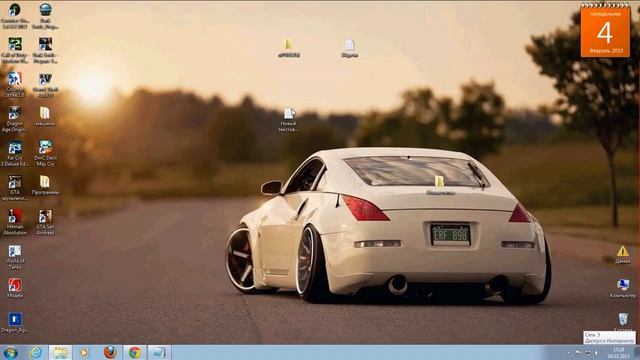
Task: Open Google Chrome from the taskbar
Action: tap(135, 353)
